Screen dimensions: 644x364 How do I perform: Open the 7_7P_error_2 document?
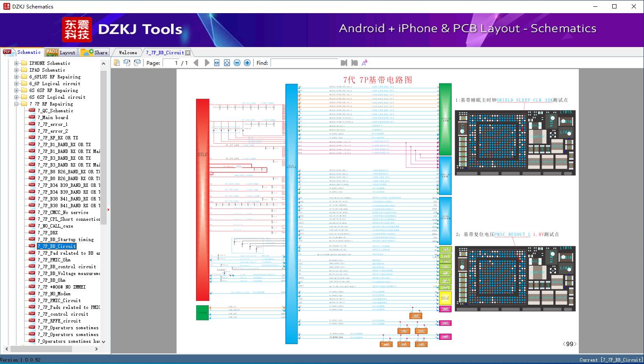(x=53, y=131)
